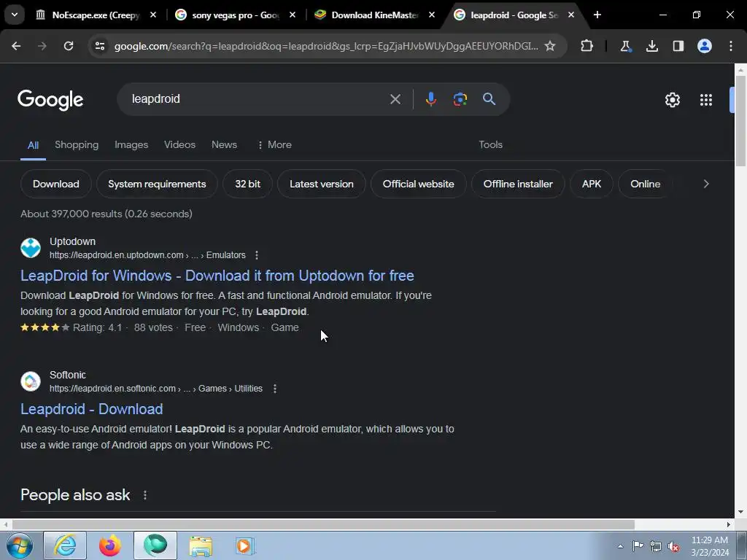Open search Tools options

pyautogui.click(x=491, y=145)
